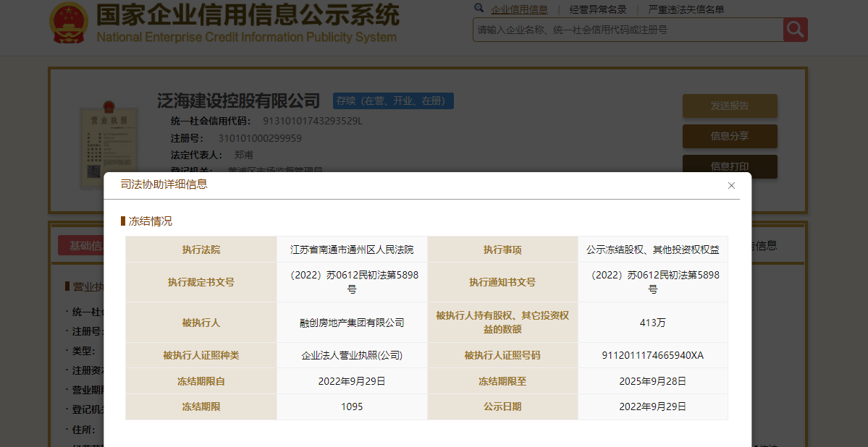Select the 经营异常名录 search tab
Screen dimensions: 868x447
coord(599,9)
